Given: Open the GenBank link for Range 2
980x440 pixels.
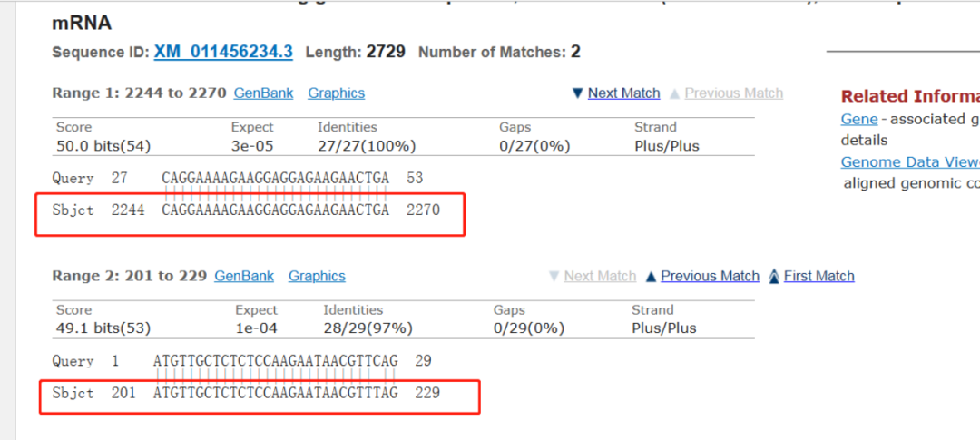Looking at the screenshot, I should pos(244,277).
